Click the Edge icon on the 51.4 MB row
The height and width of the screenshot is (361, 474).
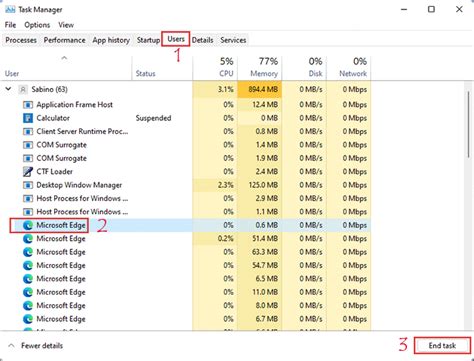tap(28, 239)
